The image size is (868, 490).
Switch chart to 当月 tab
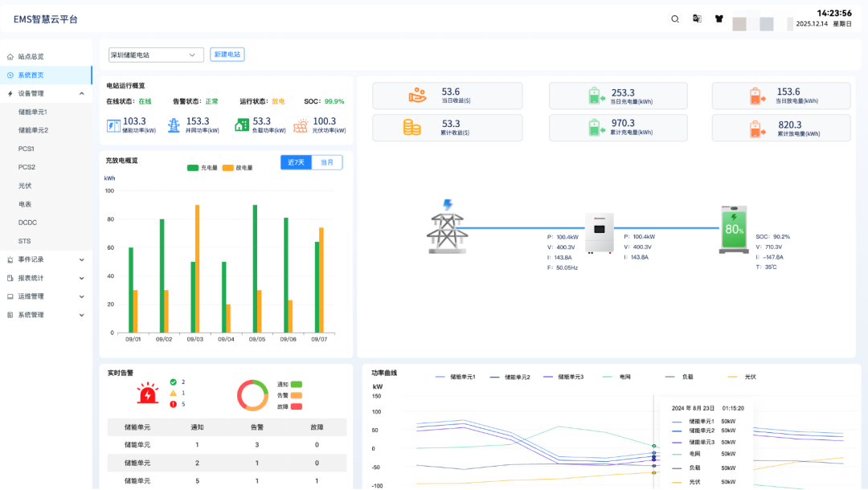point(326,162)
